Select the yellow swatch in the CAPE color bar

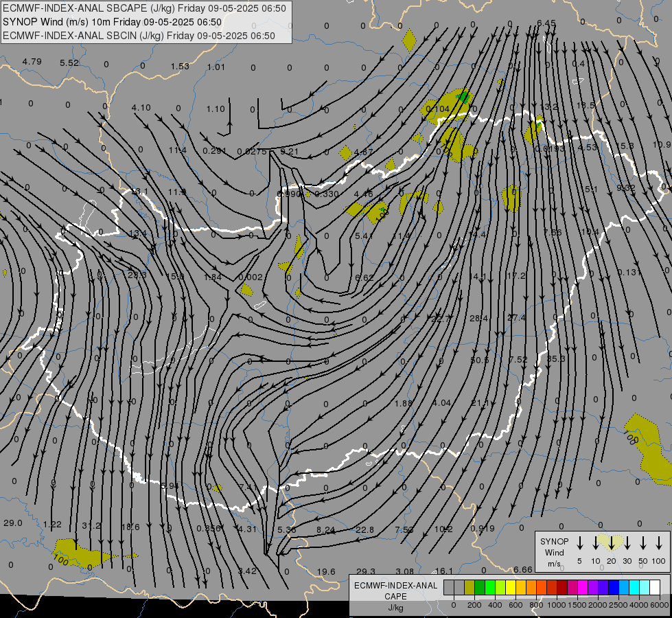point(511,587)
